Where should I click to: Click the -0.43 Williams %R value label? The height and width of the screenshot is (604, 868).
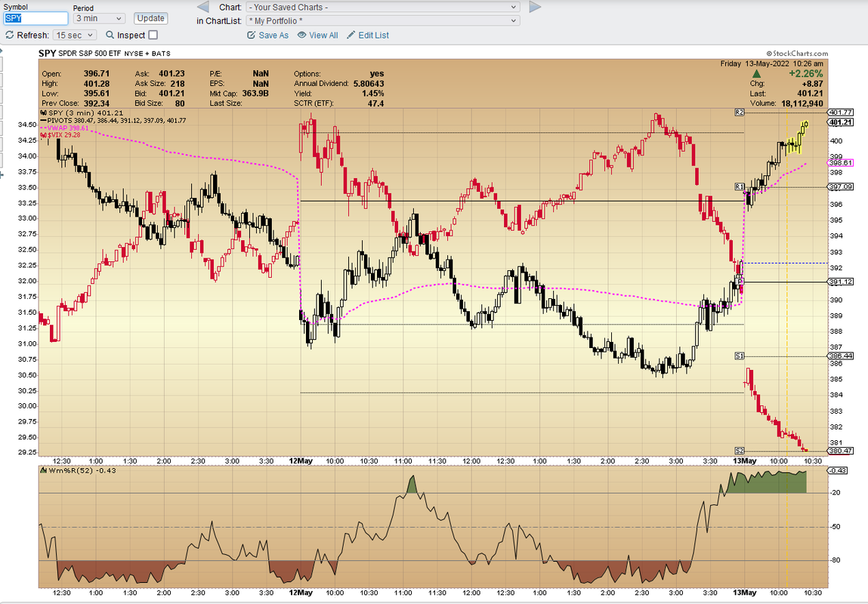point(838,470)
